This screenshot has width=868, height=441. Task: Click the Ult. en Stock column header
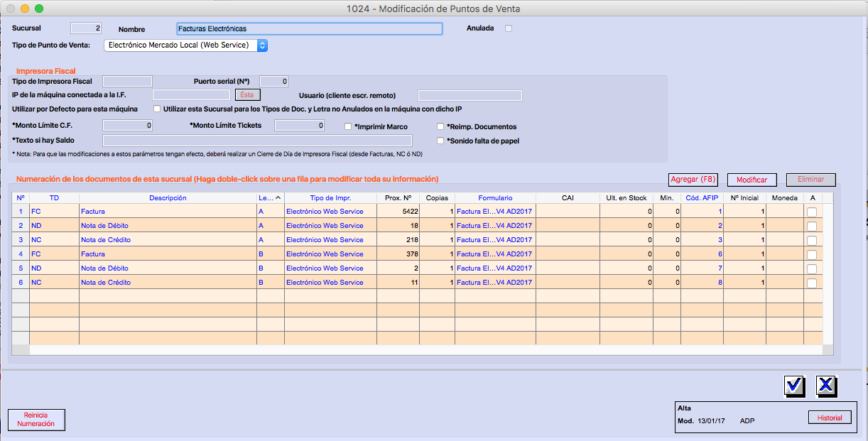click(x=626, y=198)
